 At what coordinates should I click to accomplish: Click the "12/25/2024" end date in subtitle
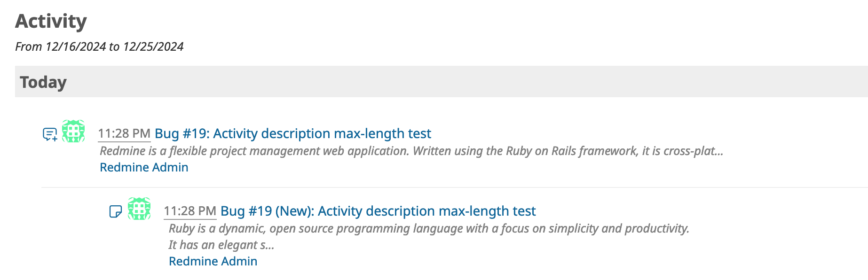click(153, 47)
